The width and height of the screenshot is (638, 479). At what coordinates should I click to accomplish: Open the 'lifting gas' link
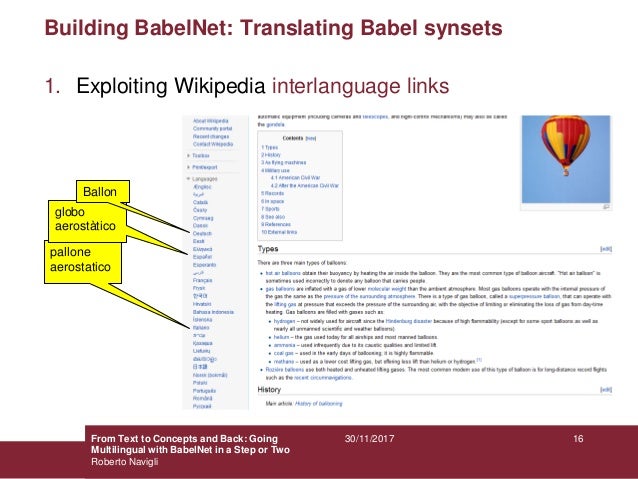pyautogui.click(x=285, y=304)
